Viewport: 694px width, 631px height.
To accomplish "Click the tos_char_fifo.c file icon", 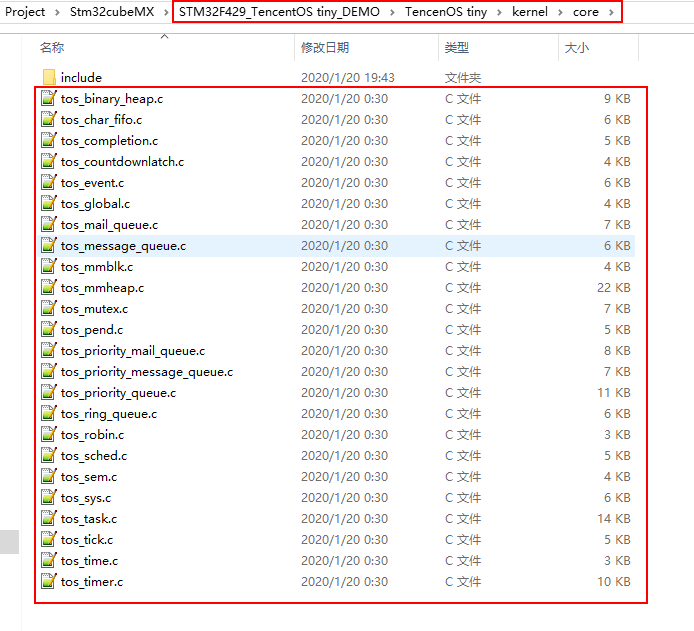I will 49,119.
